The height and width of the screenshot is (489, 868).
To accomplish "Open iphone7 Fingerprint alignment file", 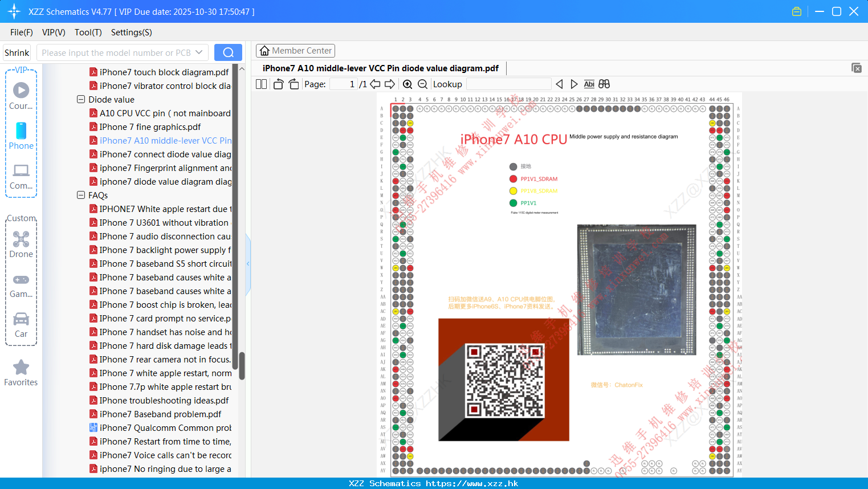I will click(160, 168).
